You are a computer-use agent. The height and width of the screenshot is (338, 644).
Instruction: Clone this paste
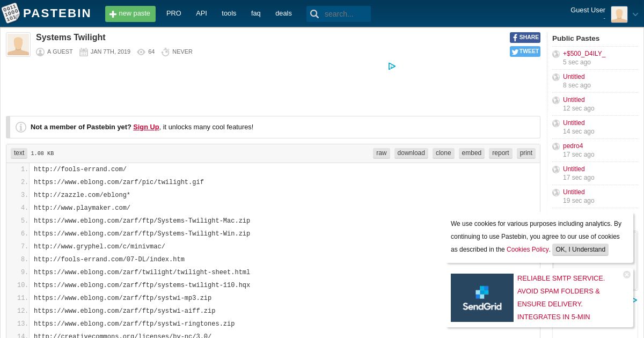(443, 153)
